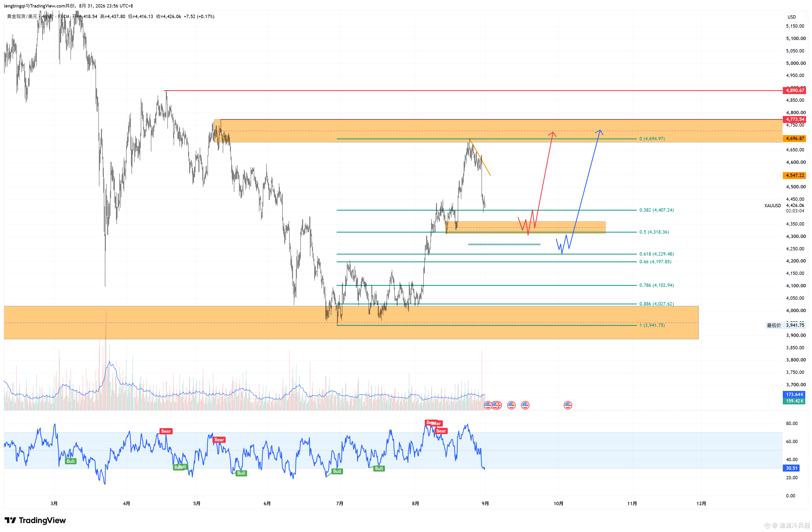Select the RSI Bull label in mid-July
Image resolution: width=812 pixels, height=532 pixels.
point(379,468)
